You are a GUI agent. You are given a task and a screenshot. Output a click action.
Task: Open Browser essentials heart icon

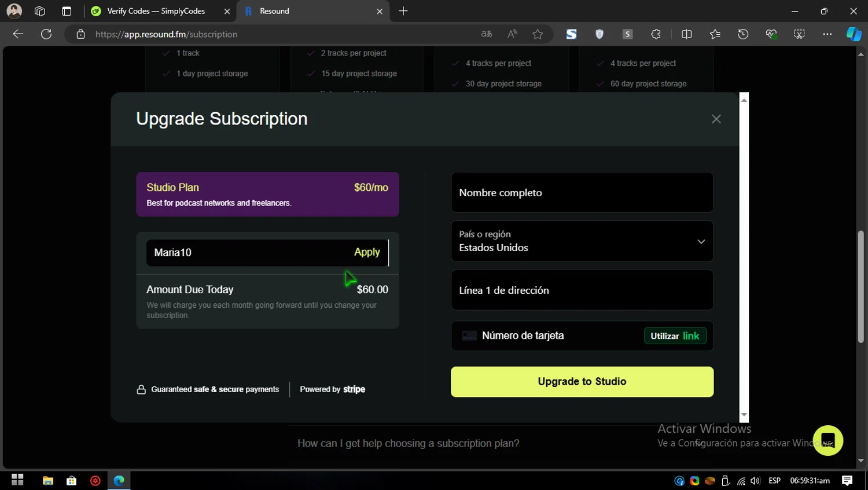coord(771,34)
